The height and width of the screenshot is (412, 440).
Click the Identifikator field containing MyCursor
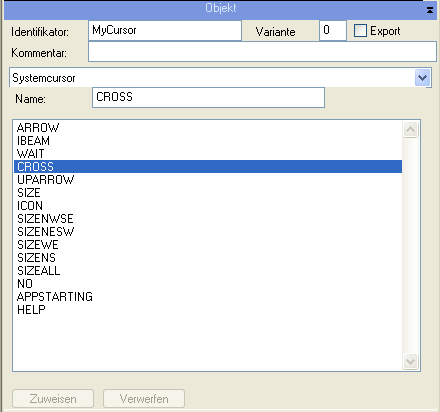[165, 30]
